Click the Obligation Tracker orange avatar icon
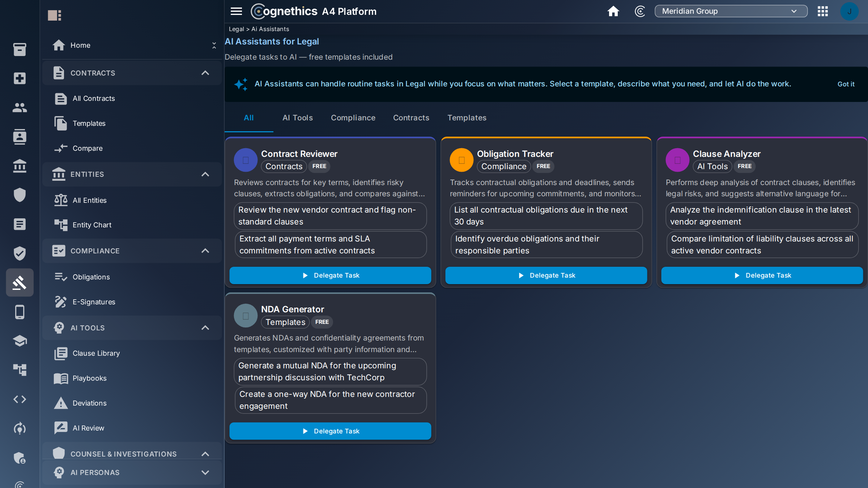The width and height of the screenshot is (868, 488). pyautogui.click(x=461, y=160)
